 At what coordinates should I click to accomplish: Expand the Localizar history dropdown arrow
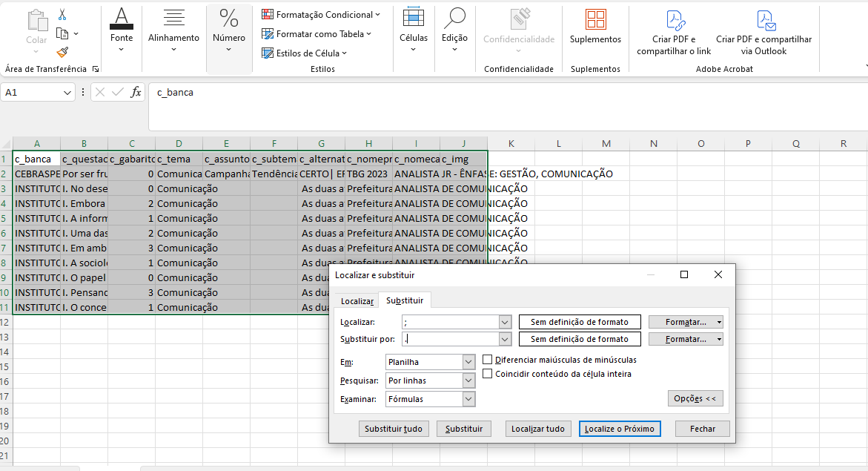(x=505, y=322)
